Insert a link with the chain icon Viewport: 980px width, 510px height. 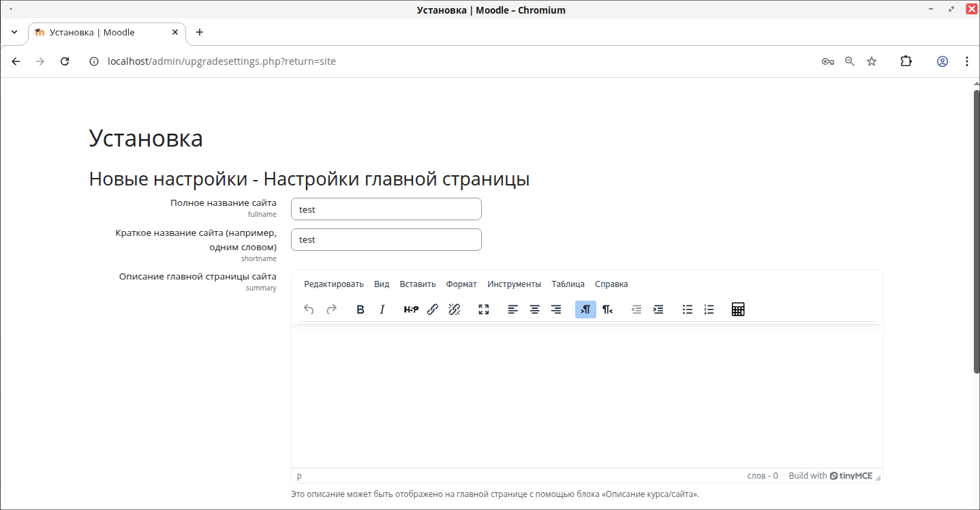click(432, 310)
